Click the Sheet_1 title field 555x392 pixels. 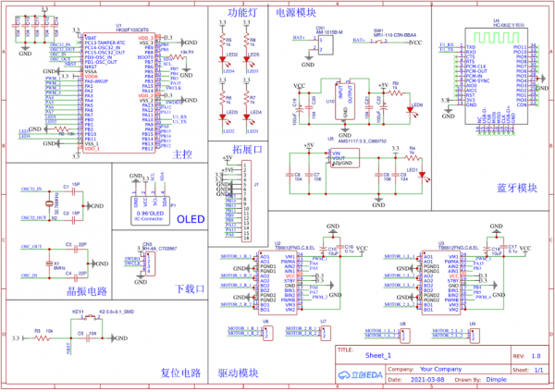pyautogui.click(x=379, y=355)
